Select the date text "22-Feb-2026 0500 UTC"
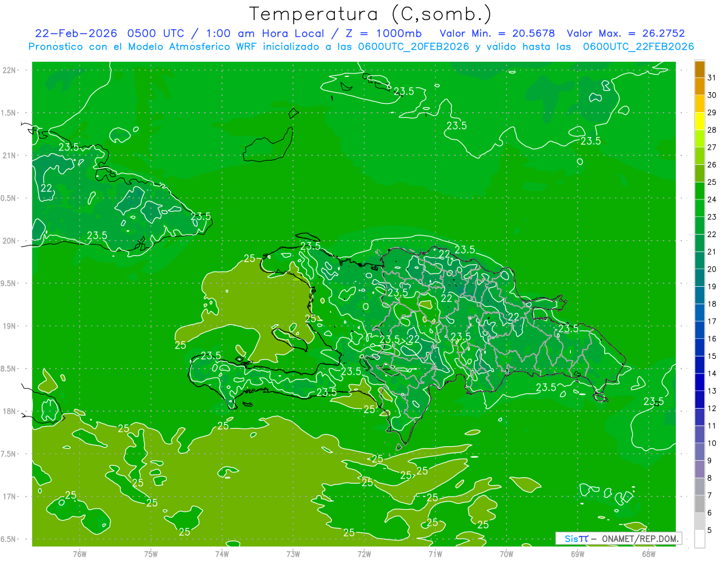The width and height of the screenshot is (728, 562). point(110,33)
